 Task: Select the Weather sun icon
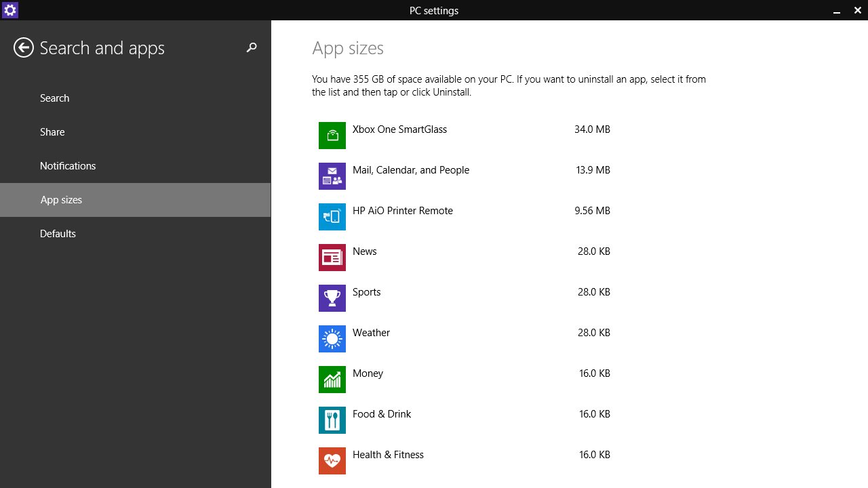pyautogui.click(x=332, y=339)
